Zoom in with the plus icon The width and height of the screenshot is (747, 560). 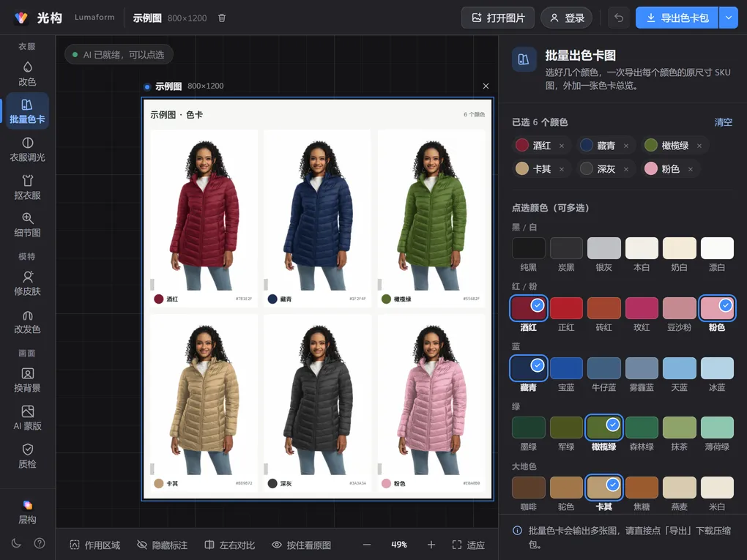(x=431, y=545)
